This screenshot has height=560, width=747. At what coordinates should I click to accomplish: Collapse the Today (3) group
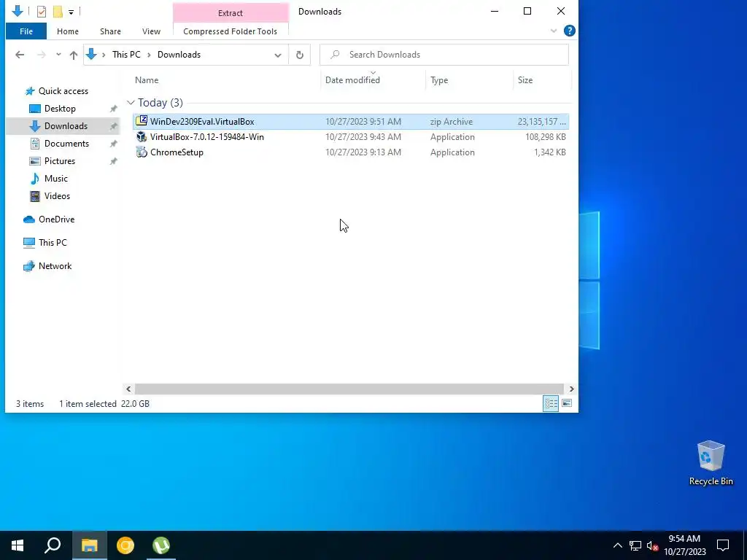131,103
